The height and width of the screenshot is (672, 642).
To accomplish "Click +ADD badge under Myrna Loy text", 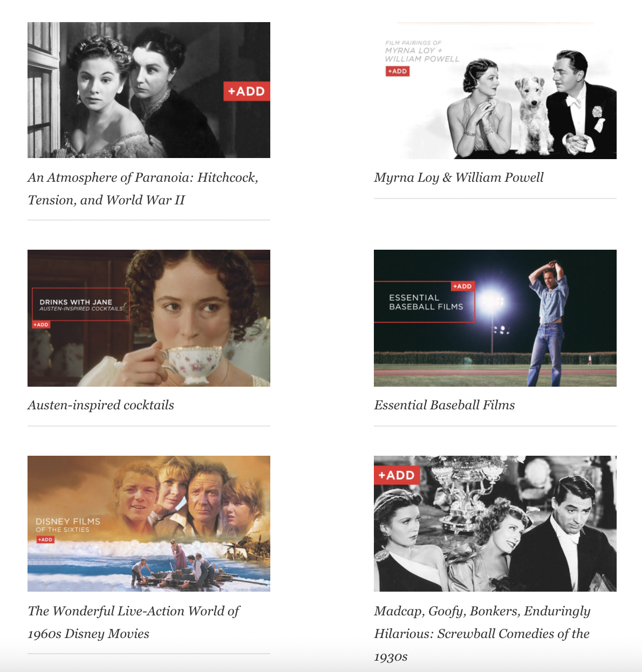I will (x=398, y=71).
